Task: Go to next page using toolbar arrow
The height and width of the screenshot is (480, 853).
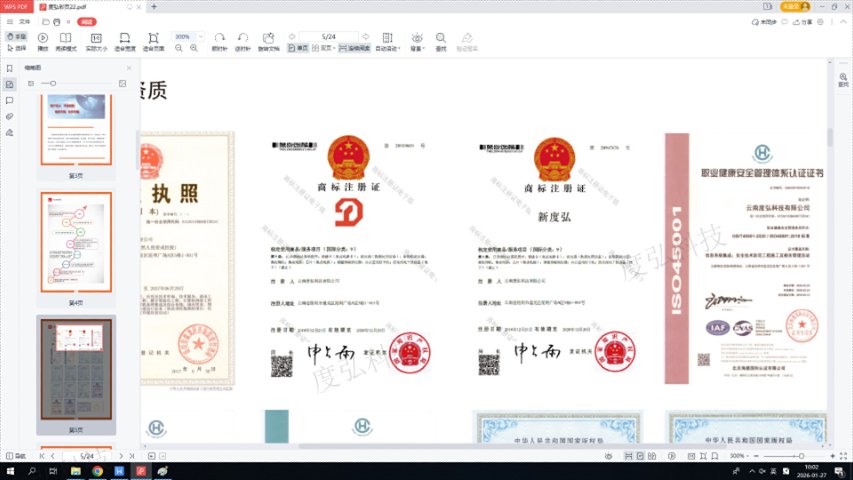Action: tap(366, 36)
